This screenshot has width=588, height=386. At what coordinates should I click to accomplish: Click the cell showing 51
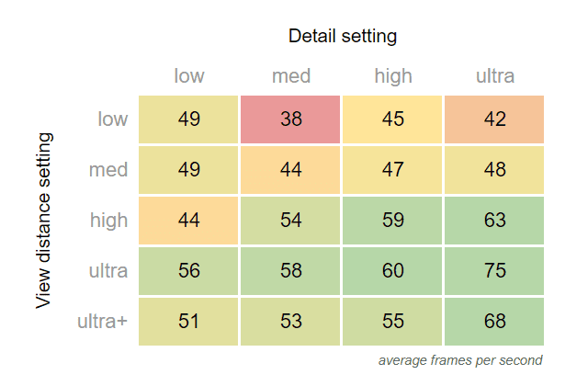(x=189, y=322)
